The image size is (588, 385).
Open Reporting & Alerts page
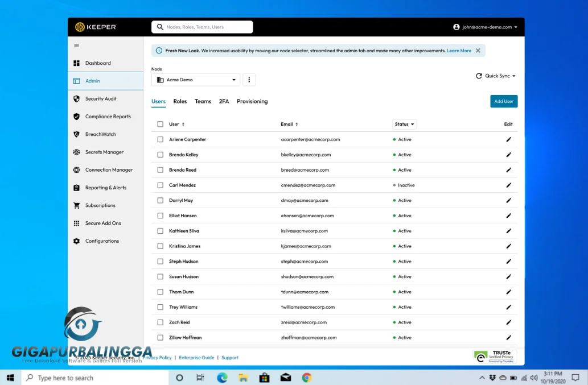pyautogui.click(x=105, y=188)
